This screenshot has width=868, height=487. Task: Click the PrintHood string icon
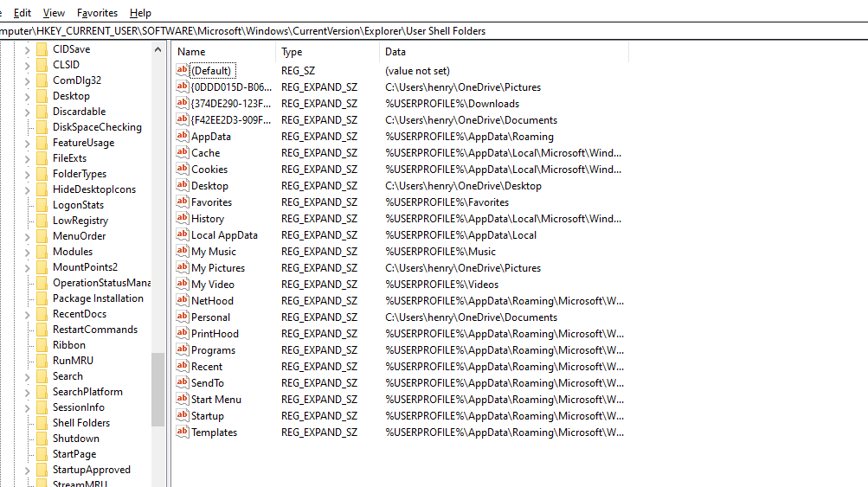[182, 333]
